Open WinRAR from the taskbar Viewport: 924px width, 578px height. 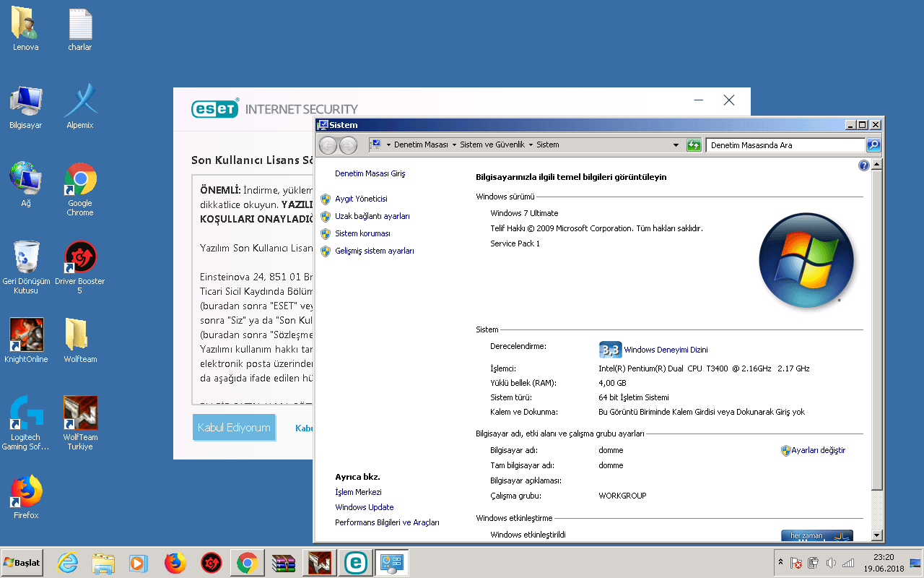click(x=283, y=562)
